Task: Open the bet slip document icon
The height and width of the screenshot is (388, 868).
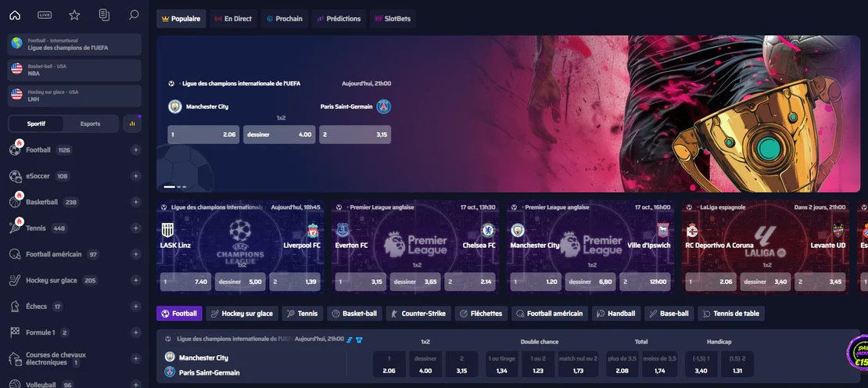Action: [104, 15]
